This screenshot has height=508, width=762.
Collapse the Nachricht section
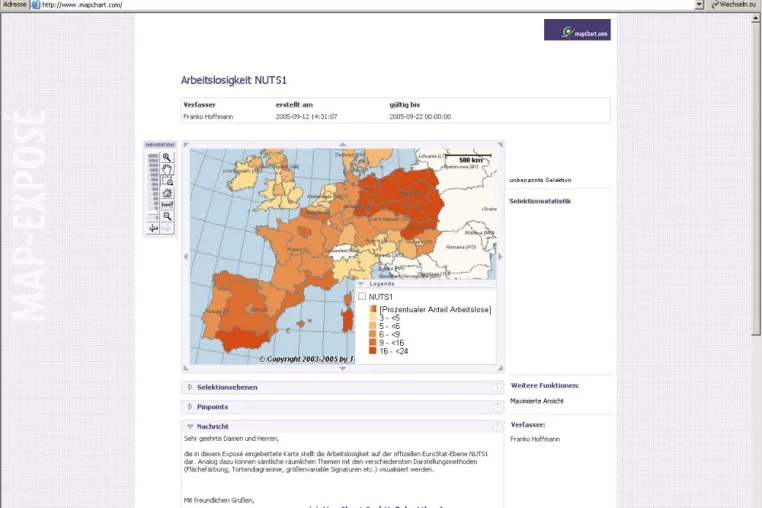point(190,426)
